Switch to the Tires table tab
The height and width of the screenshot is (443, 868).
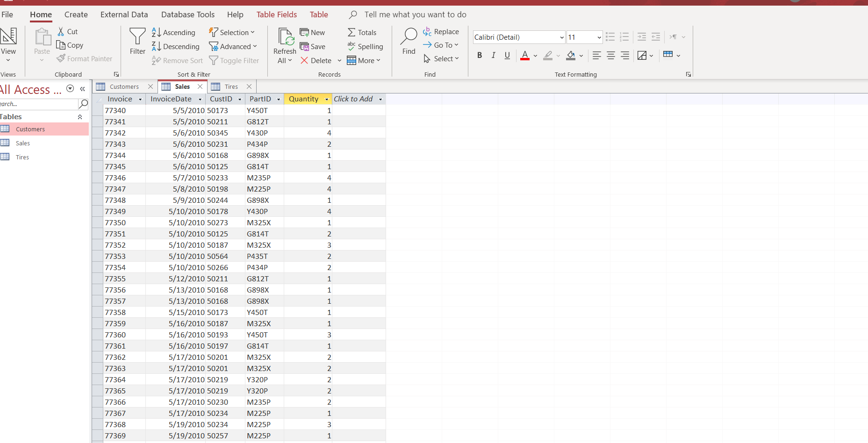pyautogui.click(x=231, y=86)
